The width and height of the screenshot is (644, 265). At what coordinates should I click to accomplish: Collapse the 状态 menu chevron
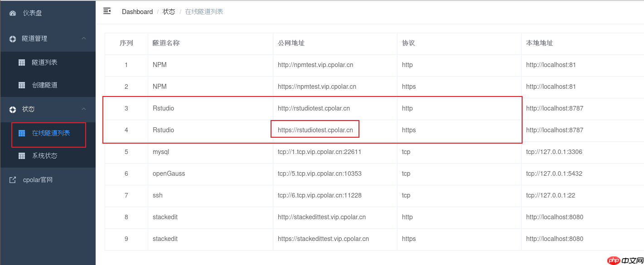(84, 109)
